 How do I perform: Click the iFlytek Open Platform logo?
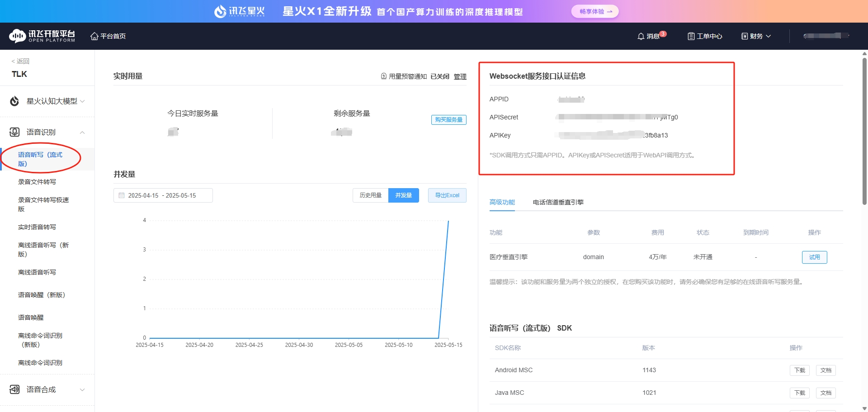click(x=42, y=36)
